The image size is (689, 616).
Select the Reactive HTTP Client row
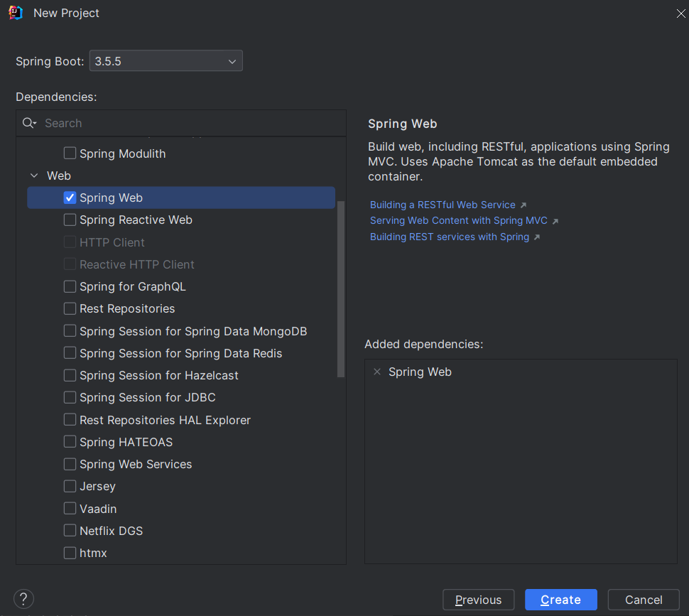click(x=136, y=264)
